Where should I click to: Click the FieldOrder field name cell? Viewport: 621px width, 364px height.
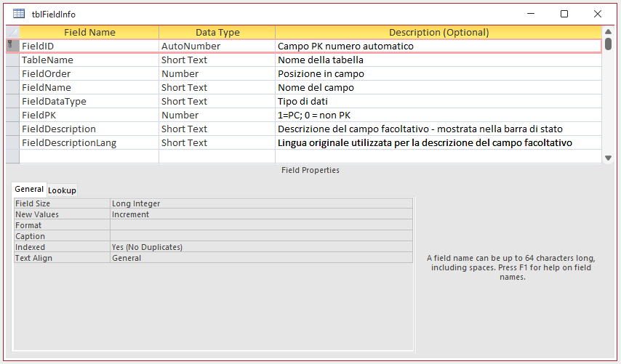pyautogui.click(x=89, y=74)
